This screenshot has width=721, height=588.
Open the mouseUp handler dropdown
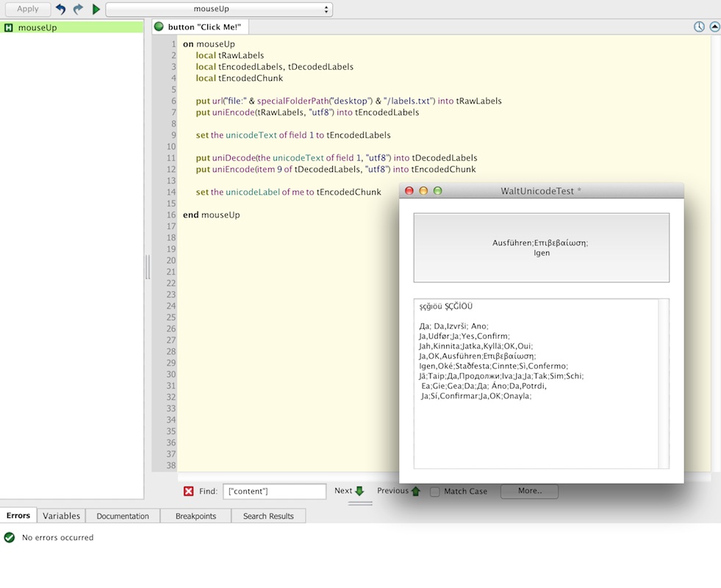pyautogui.click(x=219, y=10)
